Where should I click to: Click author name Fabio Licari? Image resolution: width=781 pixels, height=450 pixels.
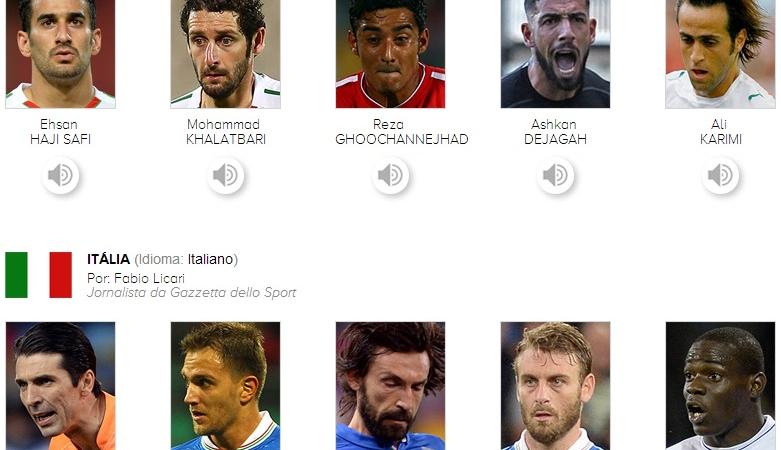point(149,278)
